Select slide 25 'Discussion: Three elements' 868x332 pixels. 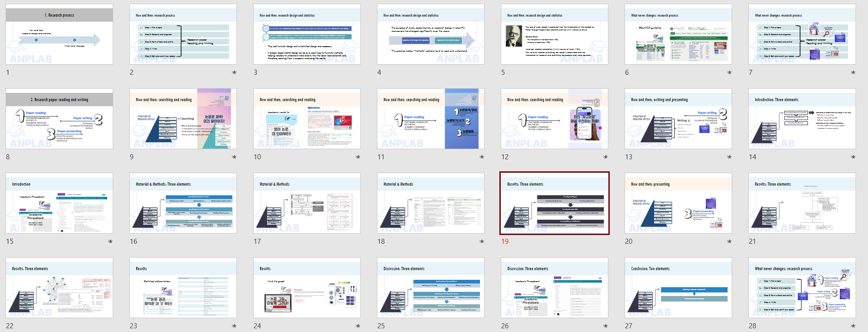[x=431, y=288]
